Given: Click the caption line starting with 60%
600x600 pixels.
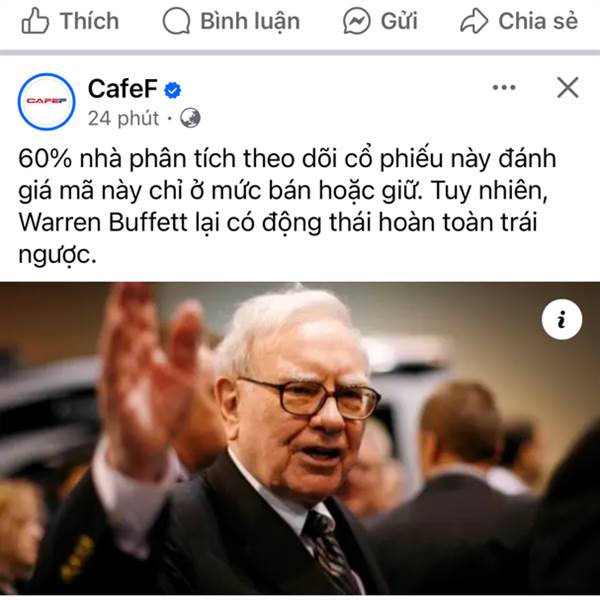Looking at the screenshot, I should (287, 159).
